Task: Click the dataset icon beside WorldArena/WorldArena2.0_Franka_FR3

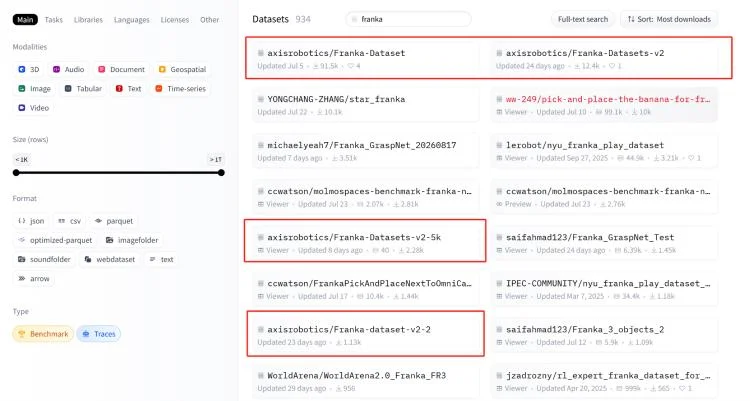Action: (261, 376)
